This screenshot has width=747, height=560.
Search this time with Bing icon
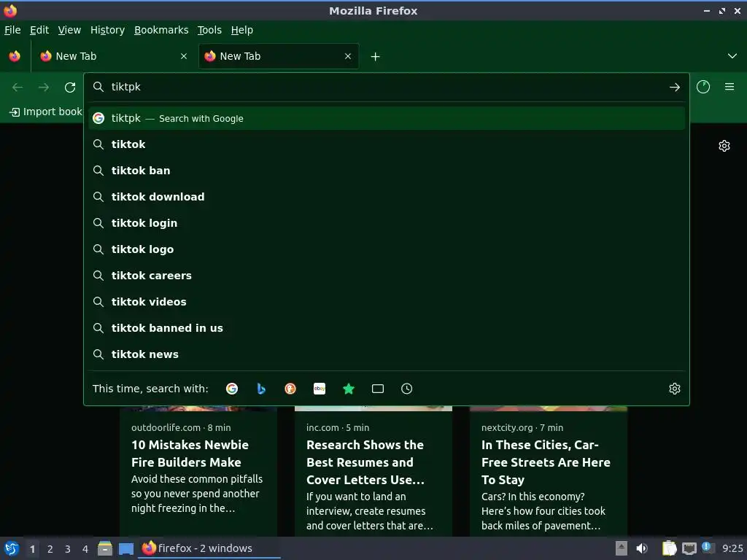pyautogui.click(x=261, y=389)
